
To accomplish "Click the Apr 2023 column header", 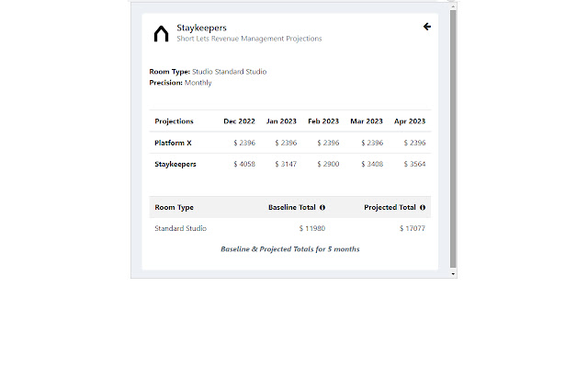I will pos(410,121).
